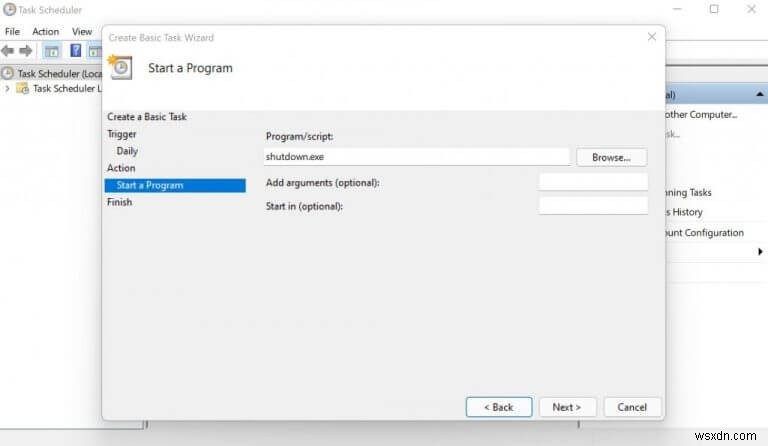Open the Action menu

(46, 31)
